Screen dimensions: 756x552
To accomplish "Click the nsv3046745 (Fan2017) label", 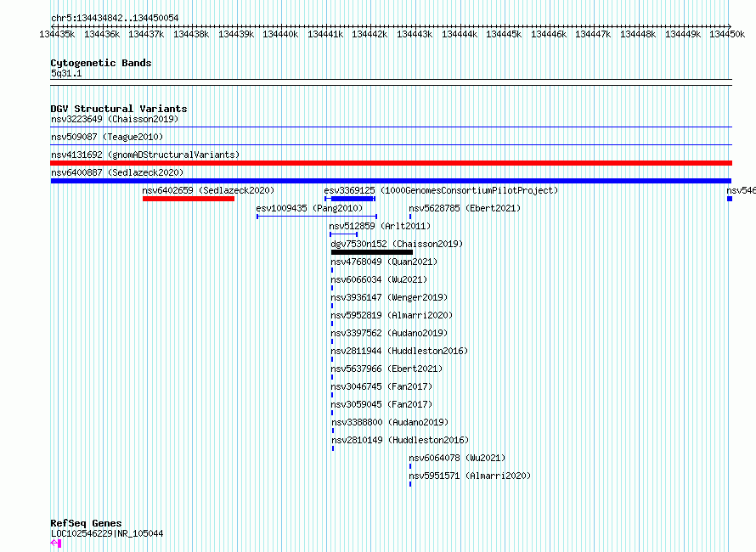I will click(x=382, y=386).
